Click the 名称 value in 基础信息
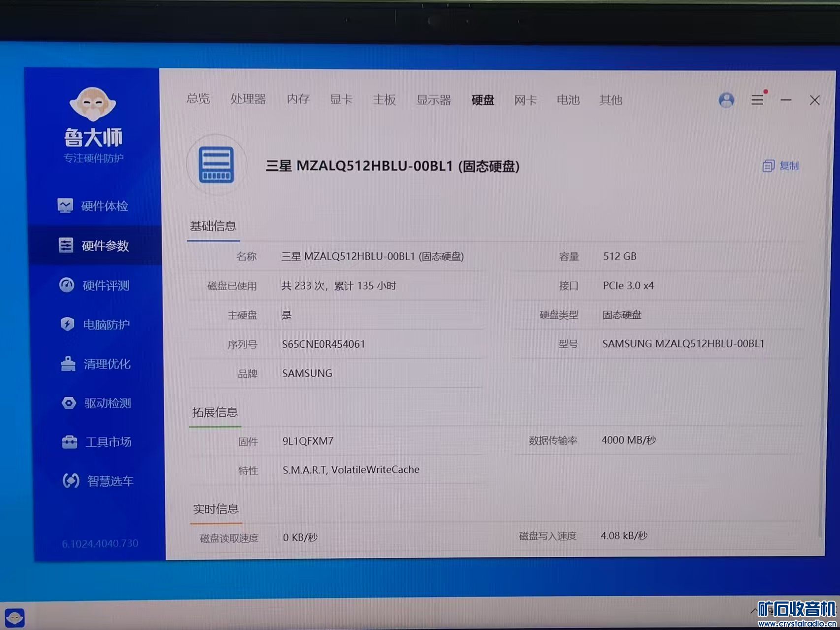The height and width of the screenshot is (630, 840). pos(372,256)
